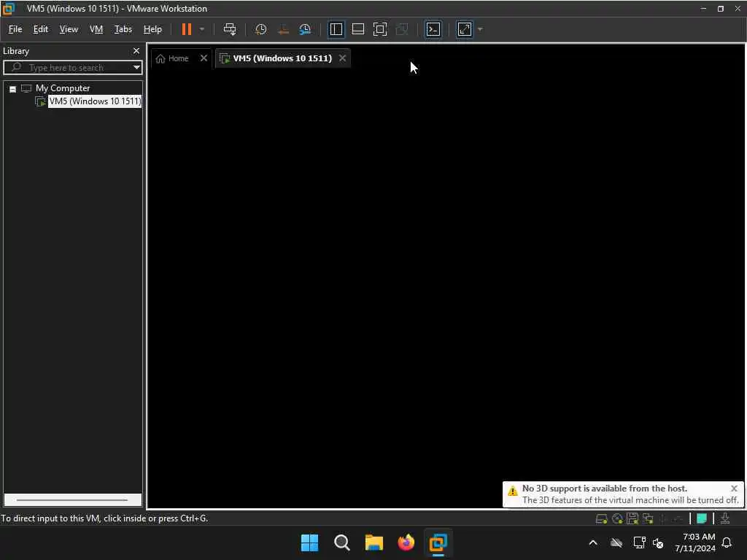The height and width of the screenshot is (560, 747).
Task: Click the install tools download status icon
Action: pyautogui.click(x=724, y=518)
